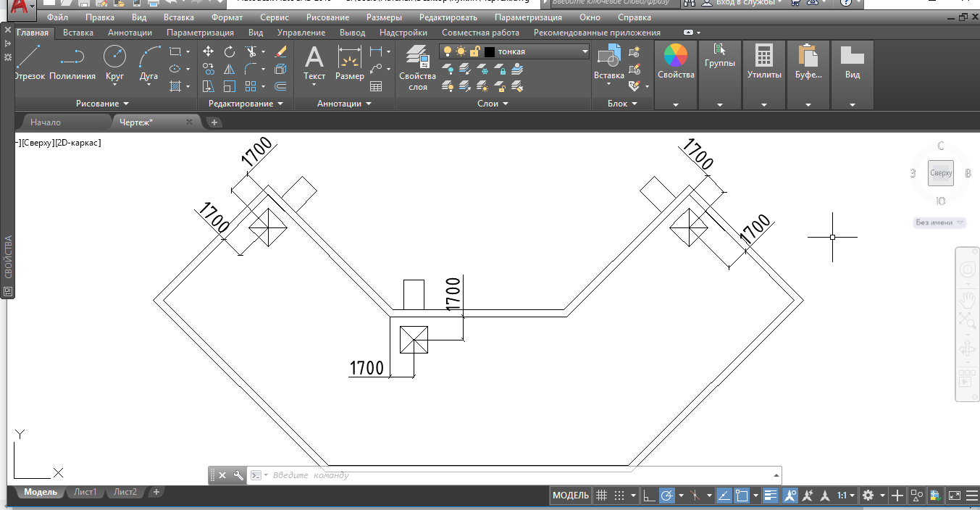The image size is (980, 510).
Task: Activate the Stretch tool icon
Action: [x=209, y=86]
